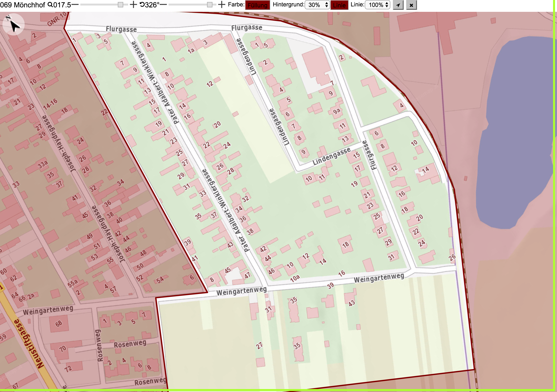Viewport: 557px width, 392px height.
Task: Click the Neustiftgasse yellow road label
Action: point(28,344)
